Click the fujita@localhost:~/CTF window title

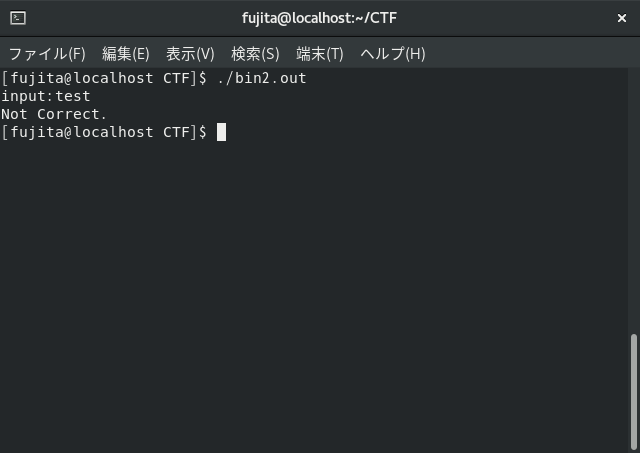(x=320, y=18)
